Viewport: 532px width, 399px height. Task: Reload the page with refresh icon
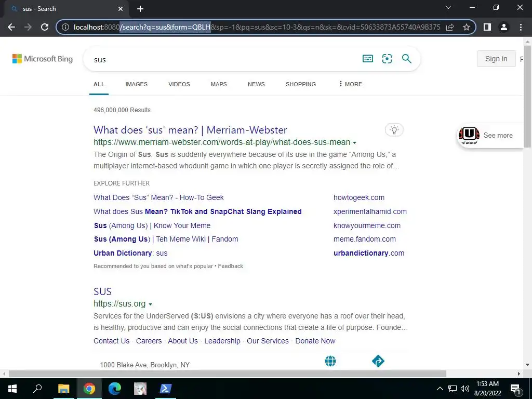(x=45, y=27)
